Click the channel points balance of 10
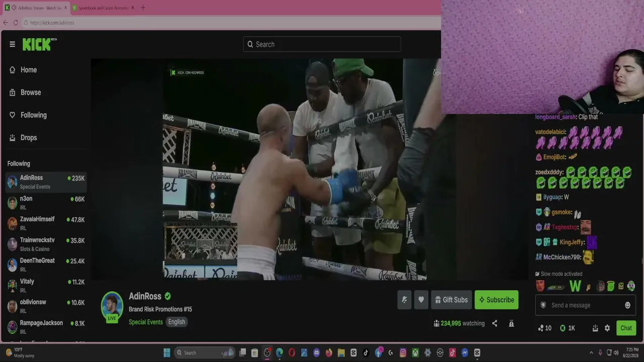The width and height of the screenshot is (644, 362). [544, 328]
